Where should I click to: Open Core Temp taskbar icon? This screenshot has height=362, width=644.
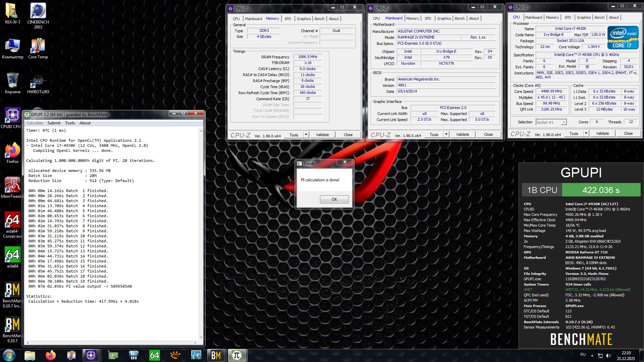(71, 355)
